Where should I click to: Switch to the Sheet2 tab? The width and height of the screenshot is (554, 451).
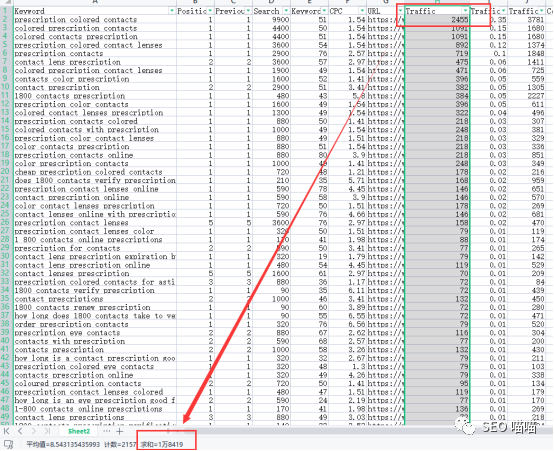coord(79,431)
